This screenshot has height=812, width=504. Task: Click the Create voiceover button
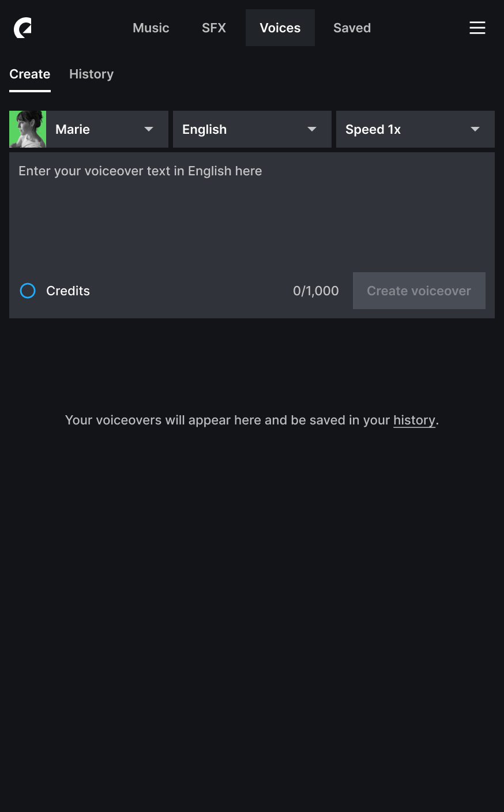(x=419, y=291)
